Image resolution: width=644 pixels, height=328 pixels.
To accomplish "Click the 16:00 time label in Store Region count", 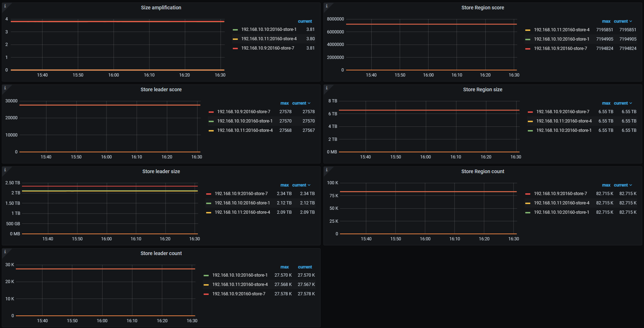I will [425, 239].
